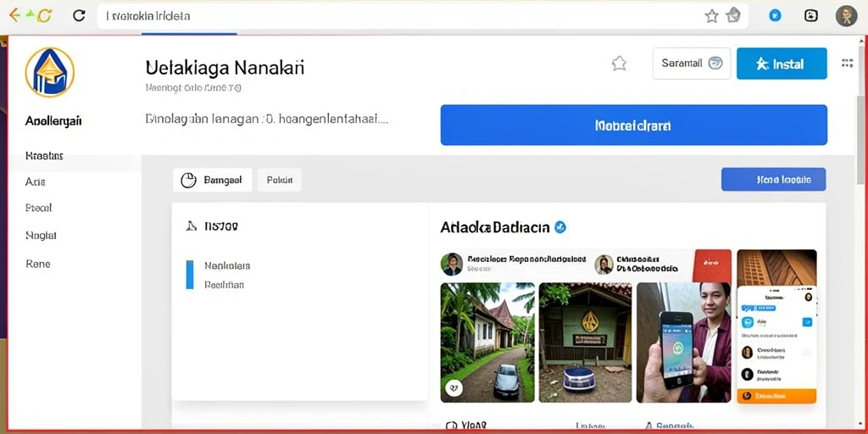
Task: Click the browser back arrow
Action: tap(14, 15)
